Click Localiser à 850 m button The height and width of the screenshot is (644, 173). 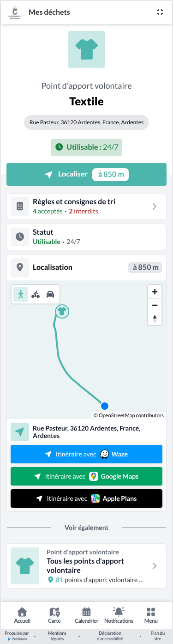click(86, 175)
